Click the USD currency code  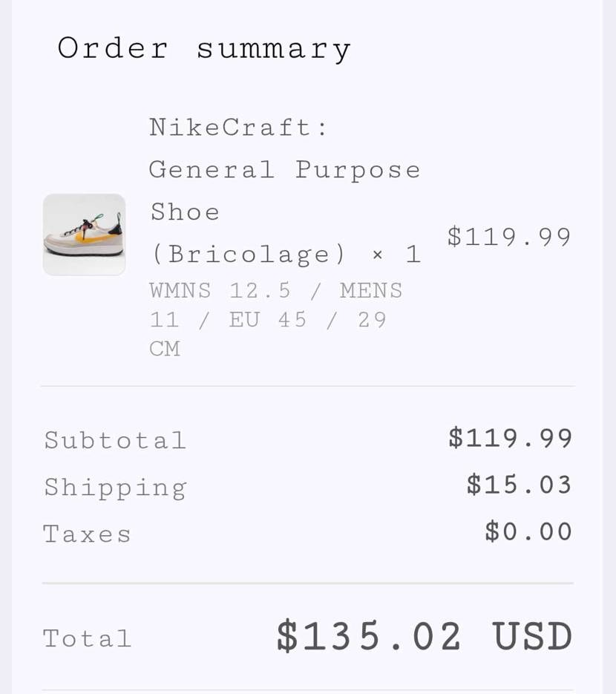click(532, 637)
